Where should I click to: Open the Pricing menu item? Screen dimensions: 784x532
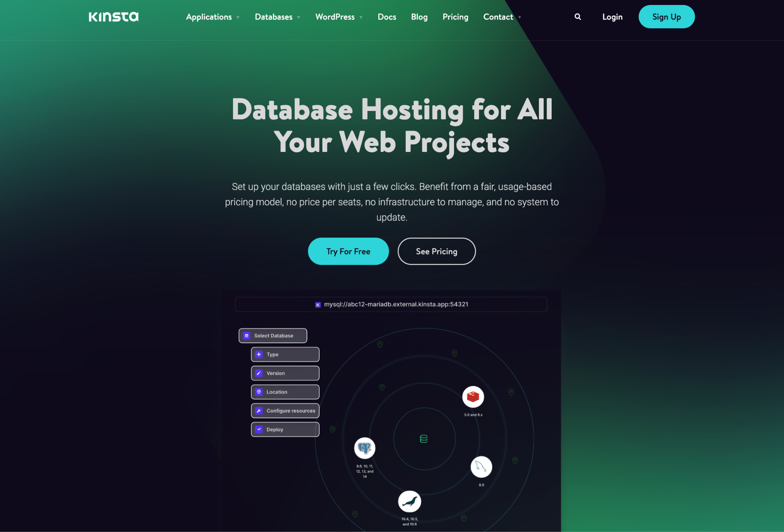point(456,16)
